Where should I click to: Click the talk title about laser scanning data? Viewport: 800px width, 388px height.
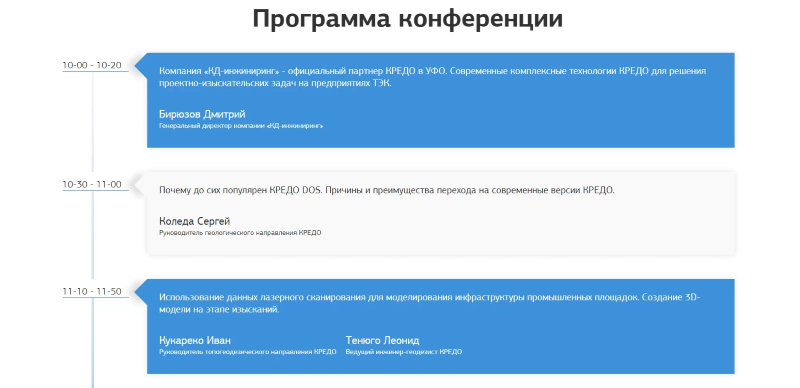(x=430, y=303)
